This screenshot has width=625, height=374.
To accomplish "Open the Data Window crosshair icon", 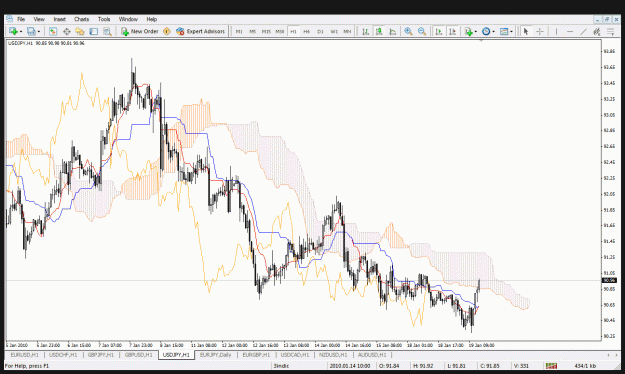I will pyautogui.click(x=67, y=31).
